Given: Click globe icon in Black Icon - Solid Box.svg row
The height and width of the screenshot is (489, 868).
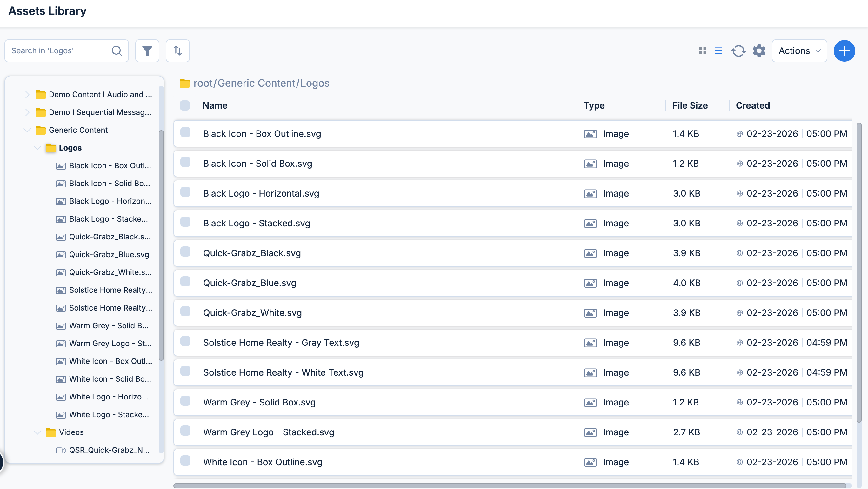Looking at the screenshot, I should tap(740, 164).
